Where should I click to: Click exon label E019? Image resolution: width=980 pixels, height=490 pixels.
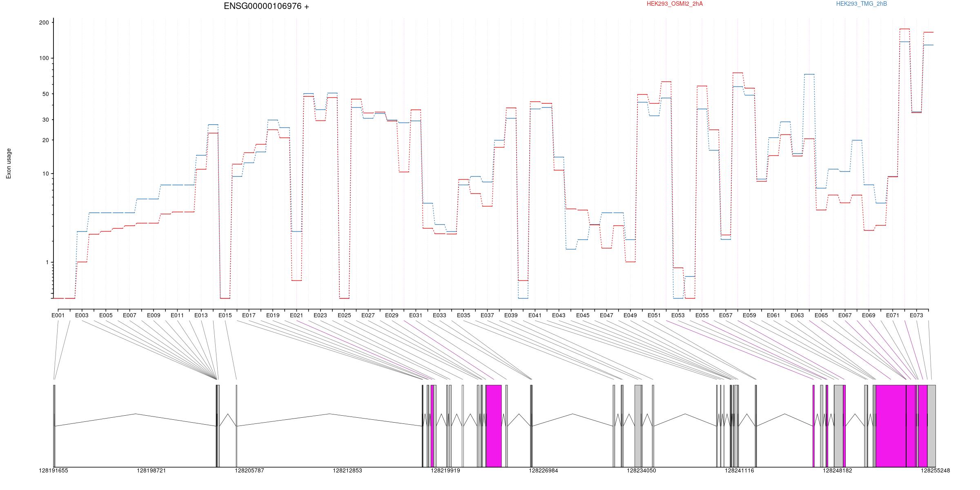273,315
